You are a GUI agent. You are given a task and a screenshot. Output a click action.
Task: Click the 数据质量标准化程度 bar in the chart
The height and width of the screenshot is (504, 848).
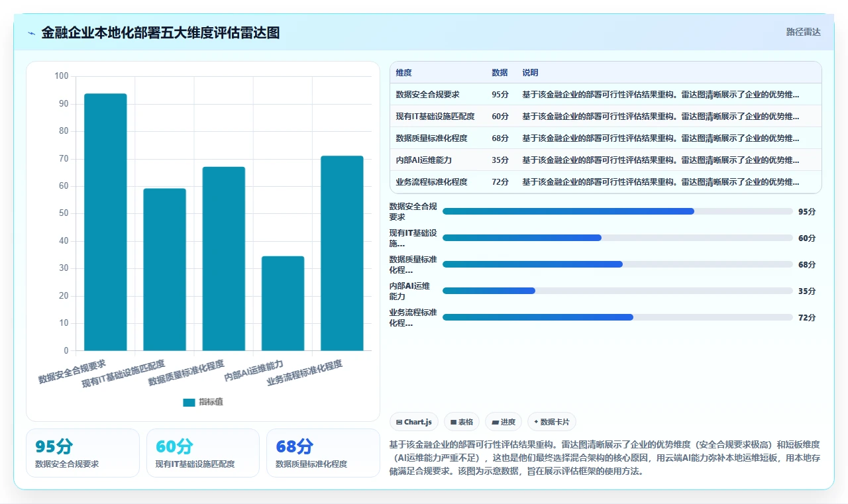pyautogui.click(x=224, y=258)
